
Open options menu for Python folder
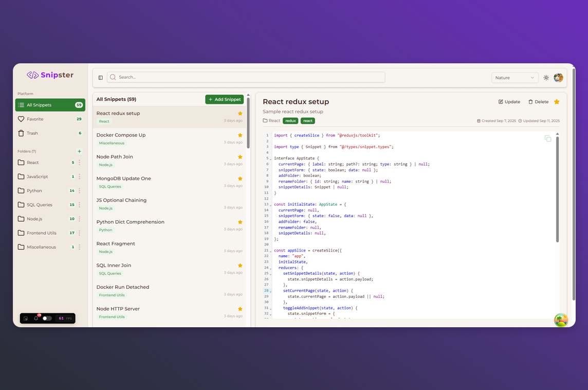(x=79, y=191)
